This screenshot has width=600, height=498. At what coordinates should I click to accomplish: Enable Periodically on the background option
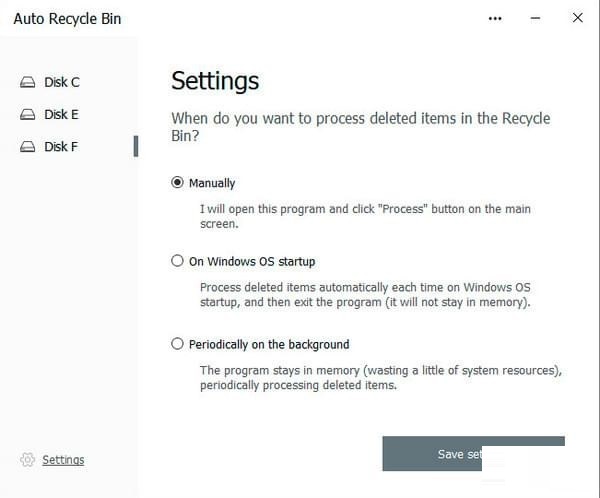click(x=178, y=344)
